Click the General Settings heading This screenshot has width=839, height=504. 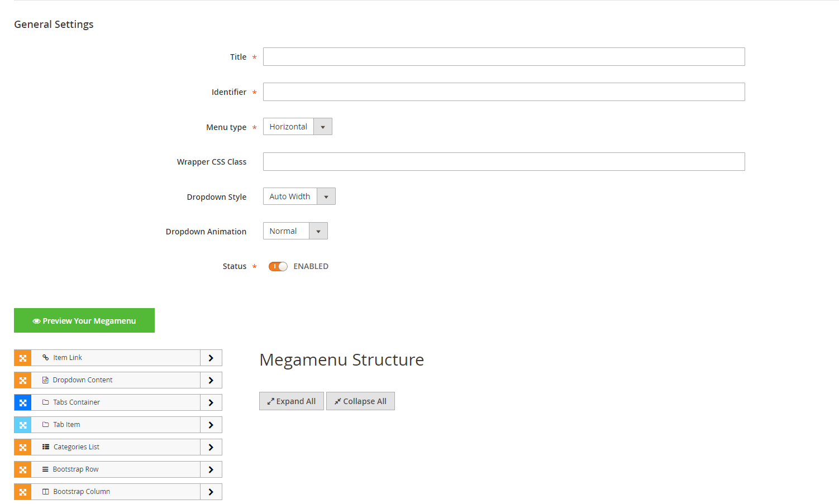[x=54, y=25]
